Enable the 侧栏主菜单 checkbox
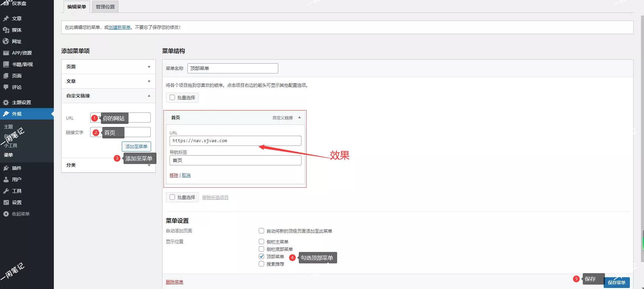 point(261,242)
